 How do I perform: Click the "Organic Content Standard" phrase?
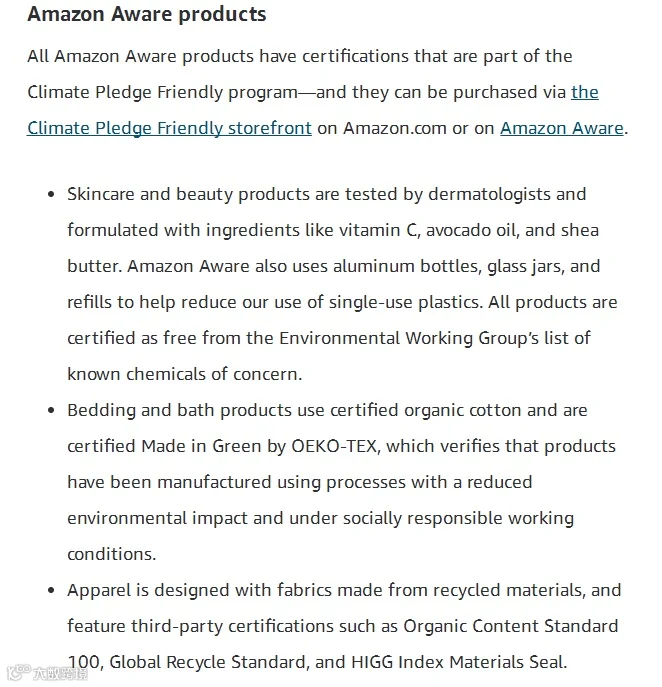click(x=511, y=627)
